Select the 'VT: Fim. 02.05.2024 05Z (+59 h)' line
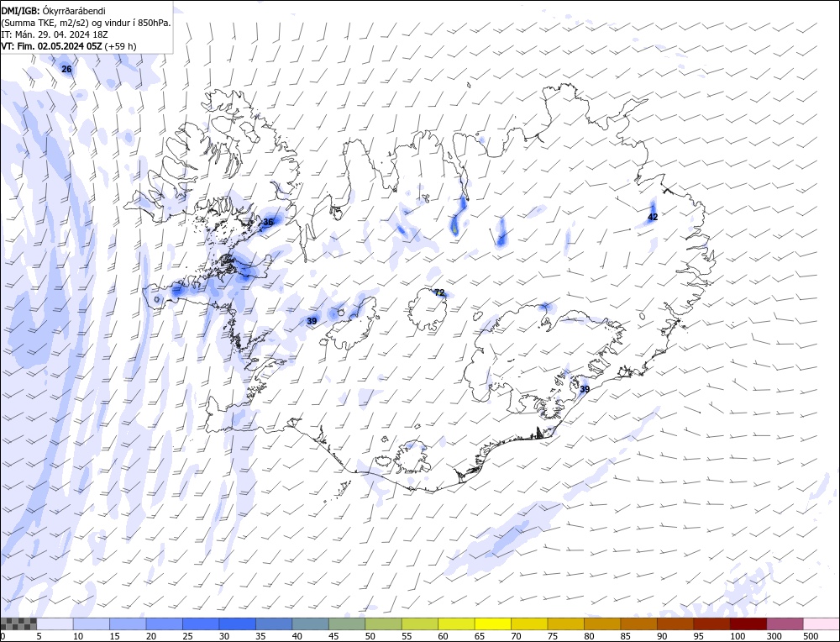This screenshot has width=840, height=642. pyautogui.click(x=69, y=46)
